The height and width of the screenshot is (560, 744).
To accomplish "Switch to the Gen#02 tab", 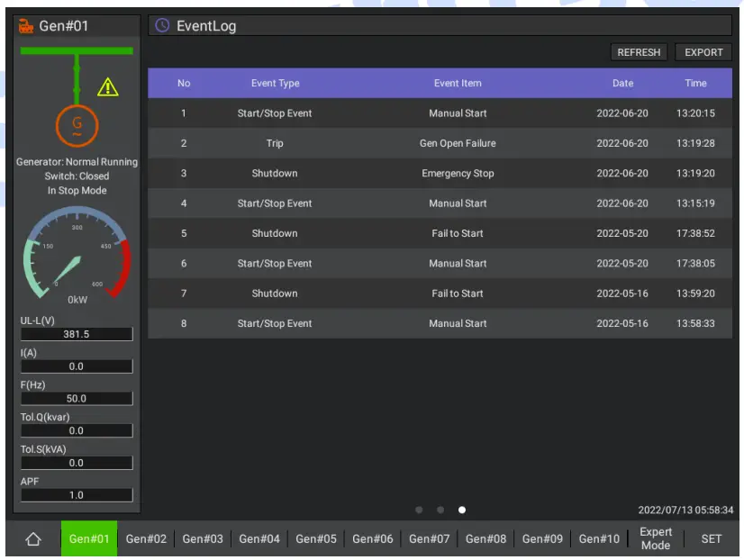I will point(146,538).
